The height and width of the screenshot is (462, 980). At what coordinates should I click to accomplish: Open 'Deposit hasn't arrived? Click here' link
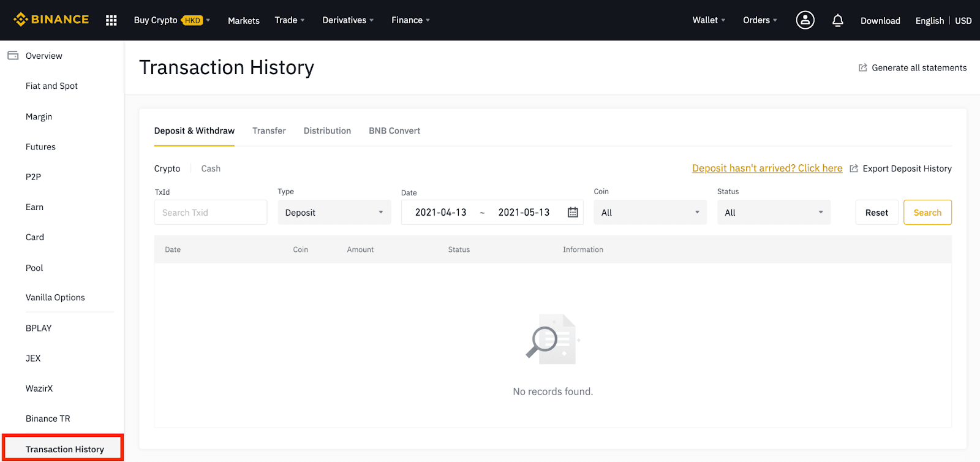(767, 169)
